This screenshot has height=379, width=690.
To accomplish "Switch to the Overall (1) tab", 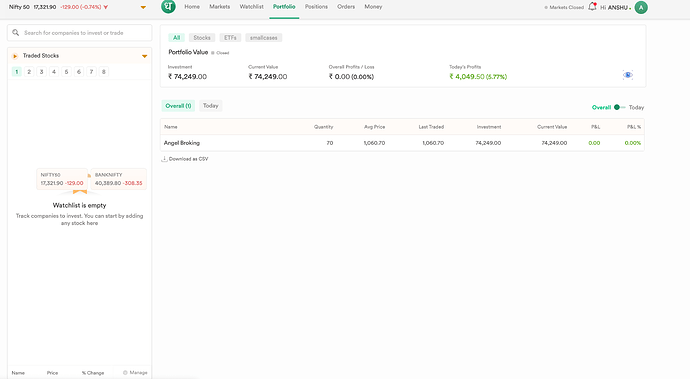I will (178, 106).
